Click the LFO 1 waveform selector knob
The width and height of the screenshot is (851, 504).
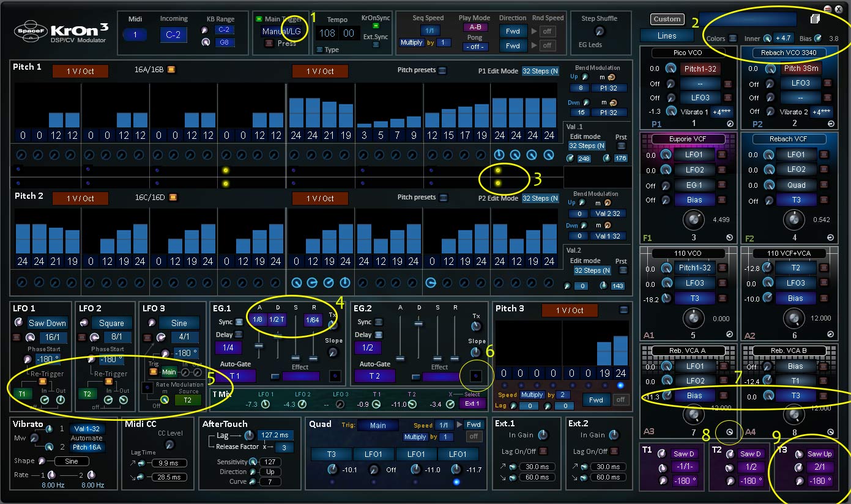tap(19, 322)
